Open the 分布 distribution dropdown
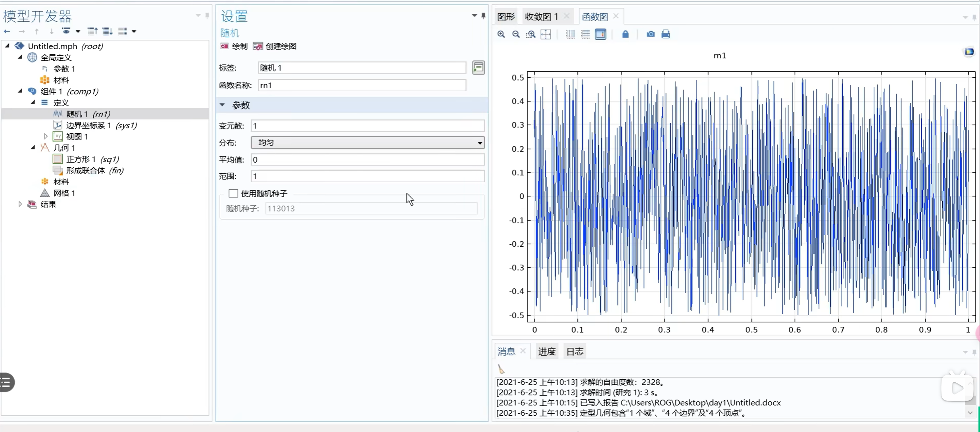Screen dimensions: 980x432 tap(367, 142)
